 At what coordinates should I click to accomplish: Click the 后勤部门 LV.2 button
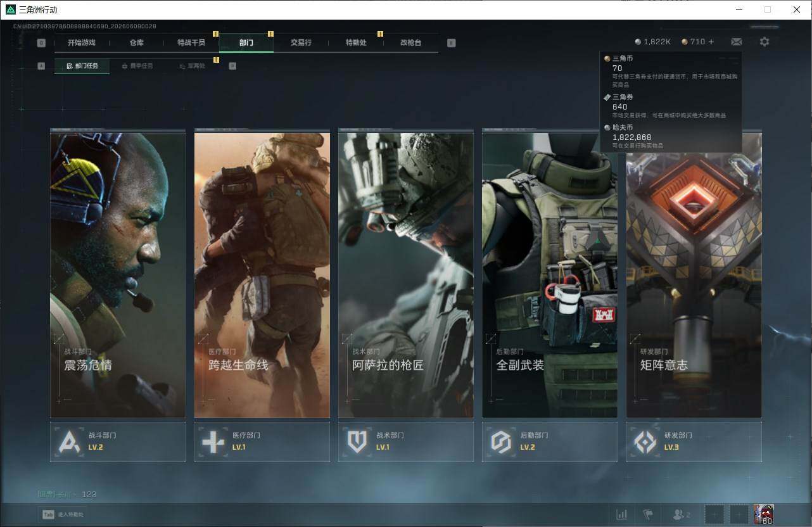coord(550,441)
